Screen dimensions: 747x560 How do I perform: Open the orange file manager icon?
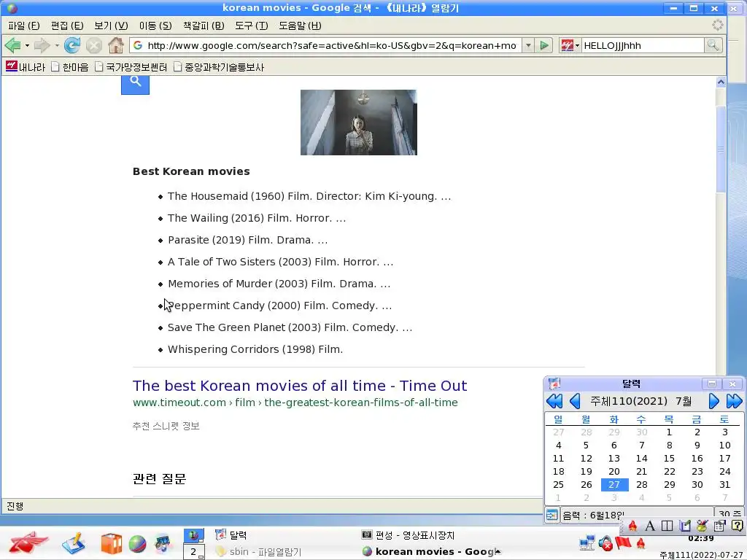pyautogui.click(x=111, y=544)
